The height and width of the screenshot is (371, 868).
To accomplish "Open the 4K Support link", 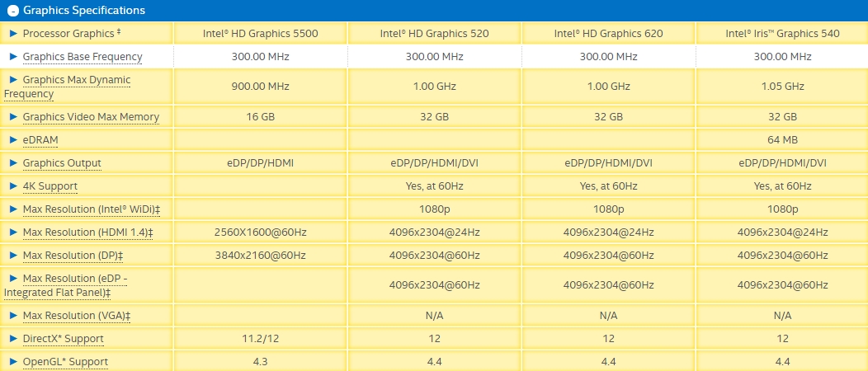I will pos(50,186).
